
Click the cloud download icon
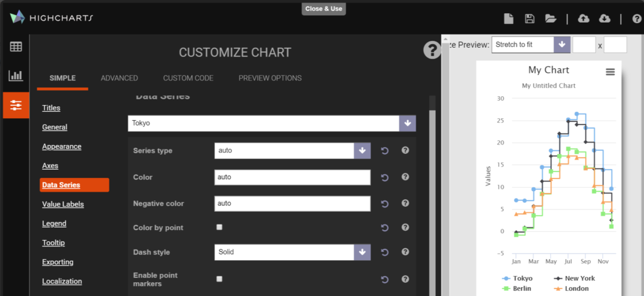(604, 18)
